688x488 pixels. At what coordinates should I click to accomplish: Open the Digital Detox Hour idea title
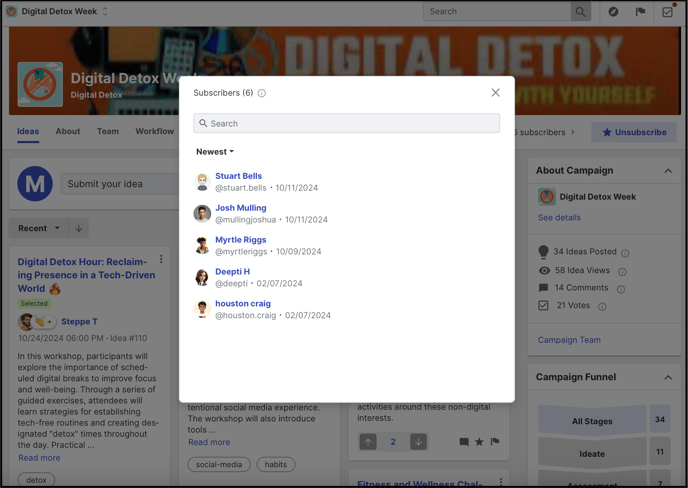coord(86,275)
